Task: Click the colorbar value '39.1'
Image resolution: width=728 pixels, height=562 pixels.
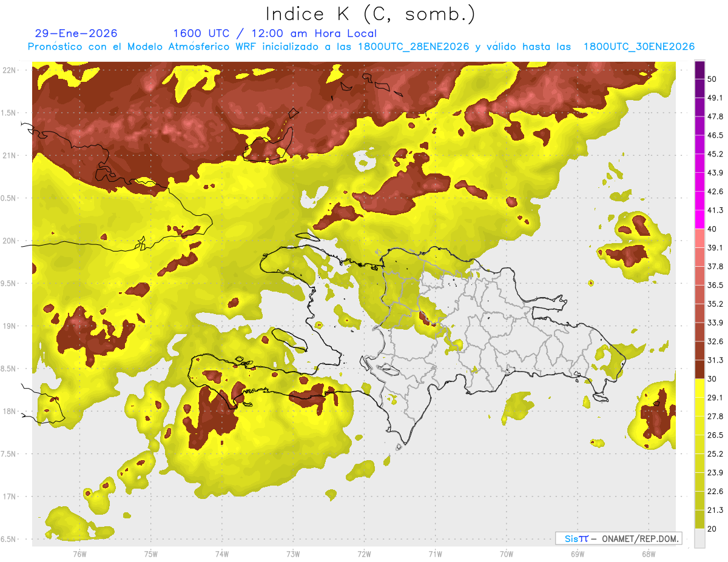Action: (x=715, y=248)
